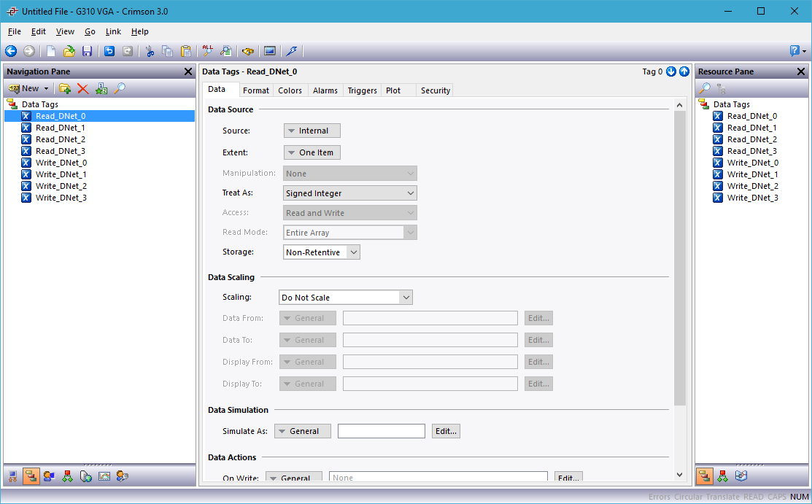Open the Link menu
This screenshot has width=812, height=504.
[113, 31]
